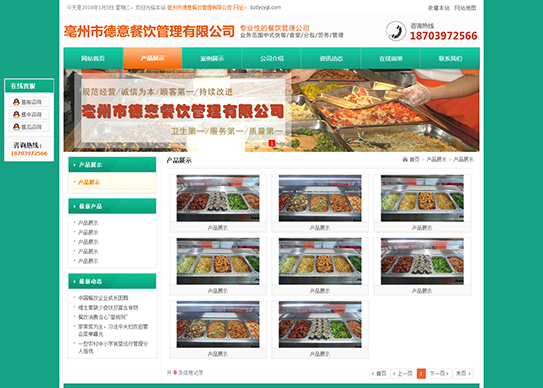
Task: Click the QQ penguin icon for 售中咨询
Action: click(16, 114)
